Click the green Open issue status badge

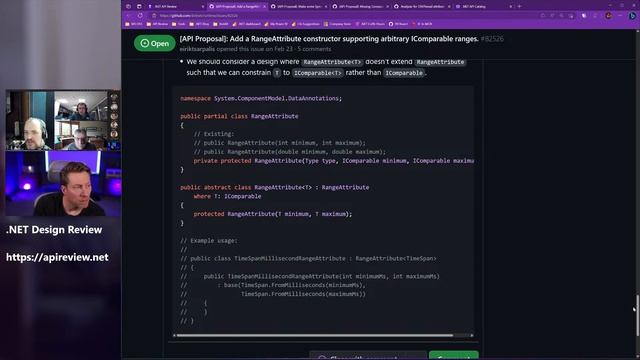click(155, 43)
